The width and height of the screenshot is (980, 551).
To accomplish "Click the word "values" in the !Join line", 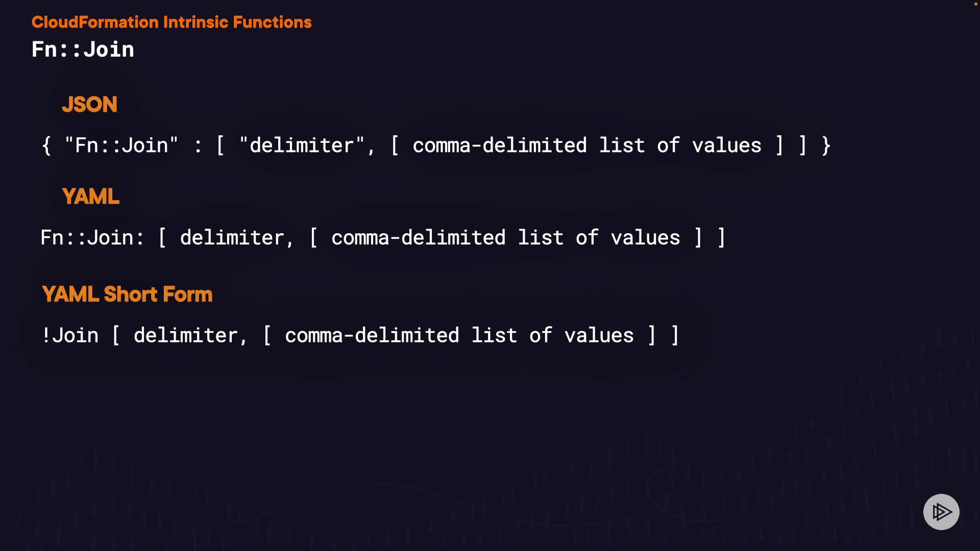I will tap(599, 336).
